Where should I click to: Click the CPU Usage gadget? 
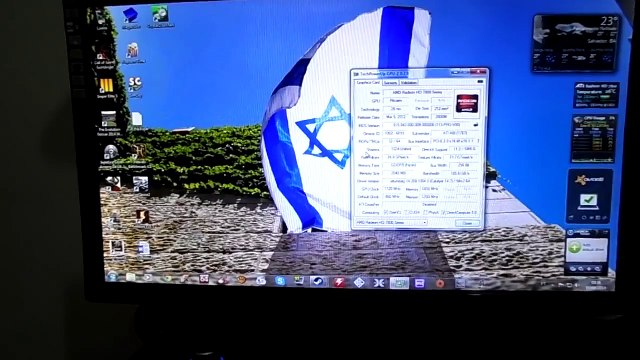[x=593, y=138]
